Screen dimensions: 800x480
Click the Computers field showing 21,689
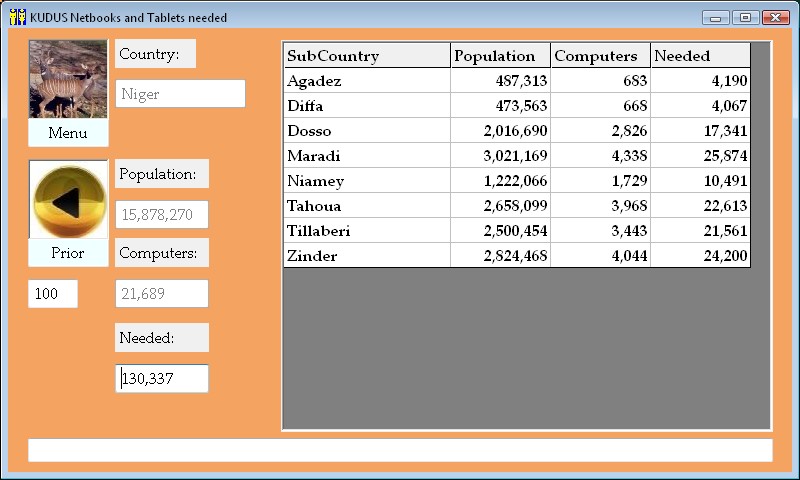point(162,293)
